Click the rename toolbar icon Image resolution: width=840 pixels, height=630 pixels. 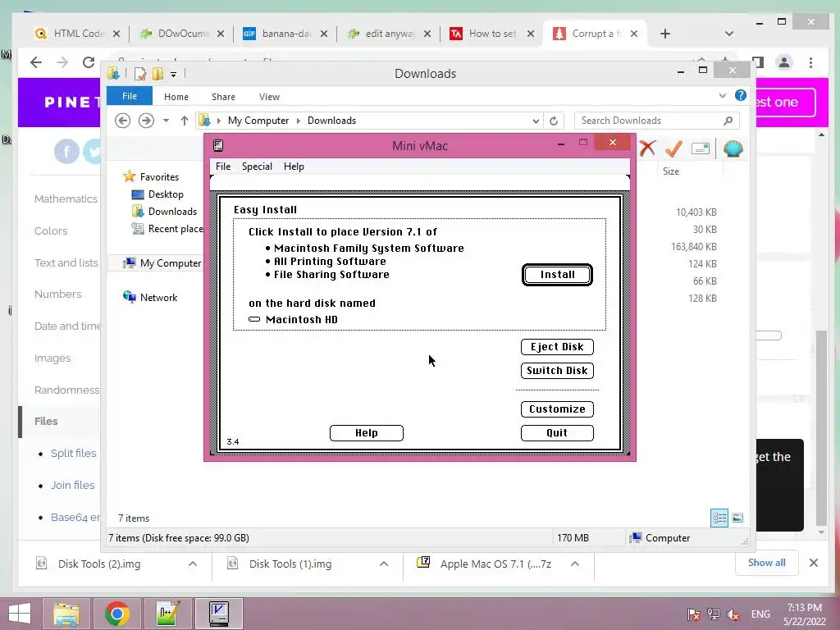701,148
